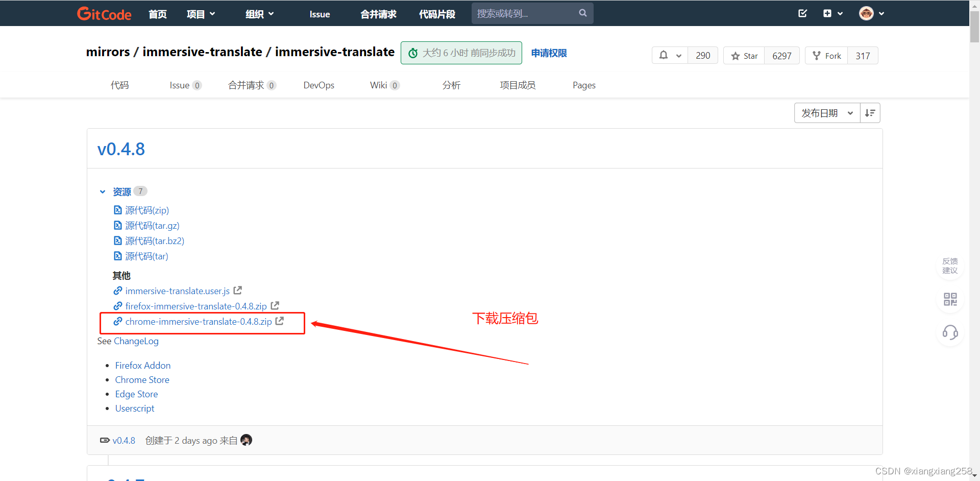Viewport: 980px width, 481px height.
Task: Switch to the Wiki tab
Action: (384, 85)
